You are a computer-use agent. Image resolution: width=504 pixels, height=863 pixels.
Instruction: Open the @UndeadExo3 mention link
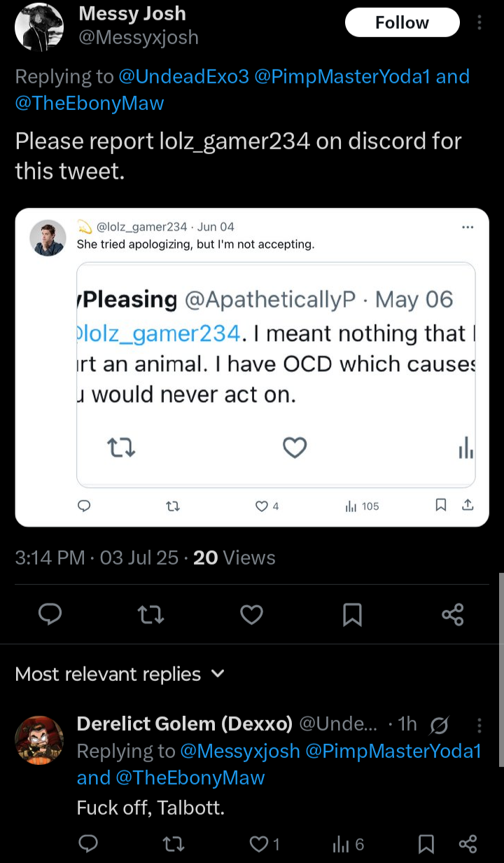[184, 76]
